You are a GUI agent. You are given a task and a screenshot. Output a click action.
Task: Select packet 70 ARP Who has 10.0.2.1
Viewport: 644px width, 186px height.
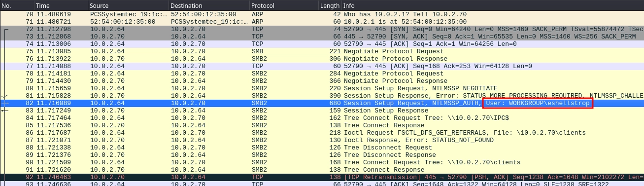[x=322, y=14]
